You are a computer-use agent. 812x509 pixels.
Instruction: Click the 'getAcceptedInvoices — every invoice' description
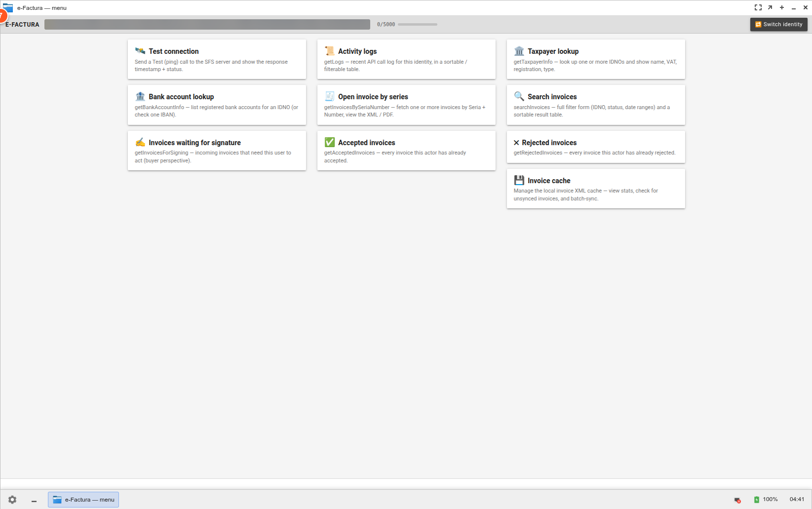tap(395, 157)
